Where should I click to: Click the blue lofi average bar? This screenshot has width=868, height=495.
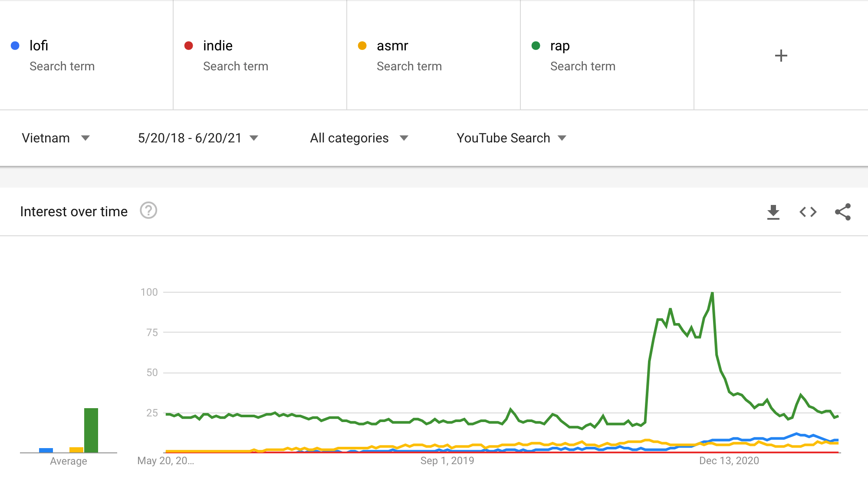tap(46, 450)
